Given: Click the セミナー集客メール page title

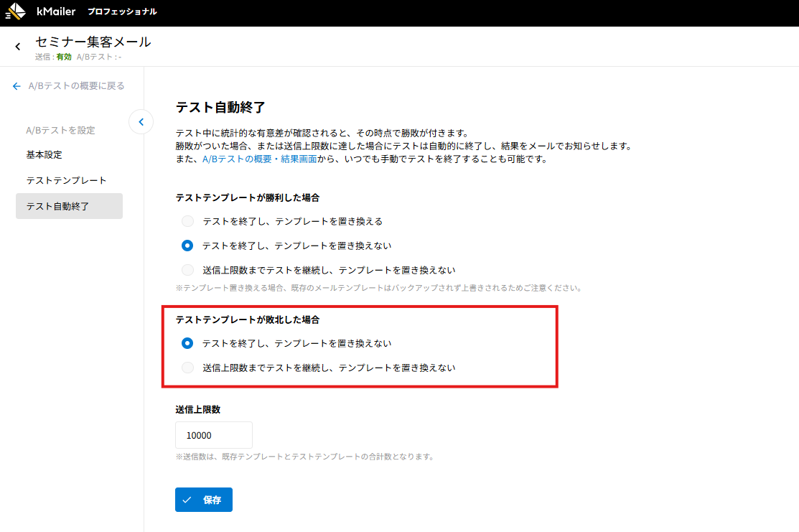Looking at the screenshot, I should tap(93, 42).
